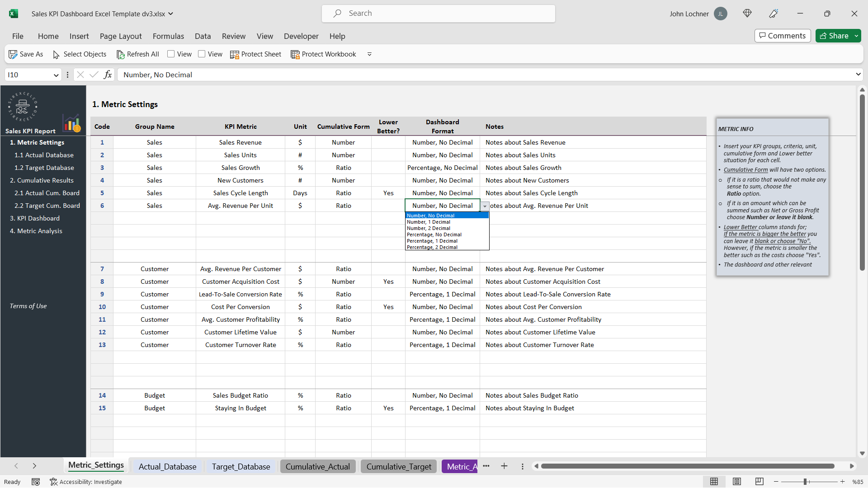Screen dimensions: 868x488
Task: Click the Sales KPI chart icon
Action: (71, 123)
